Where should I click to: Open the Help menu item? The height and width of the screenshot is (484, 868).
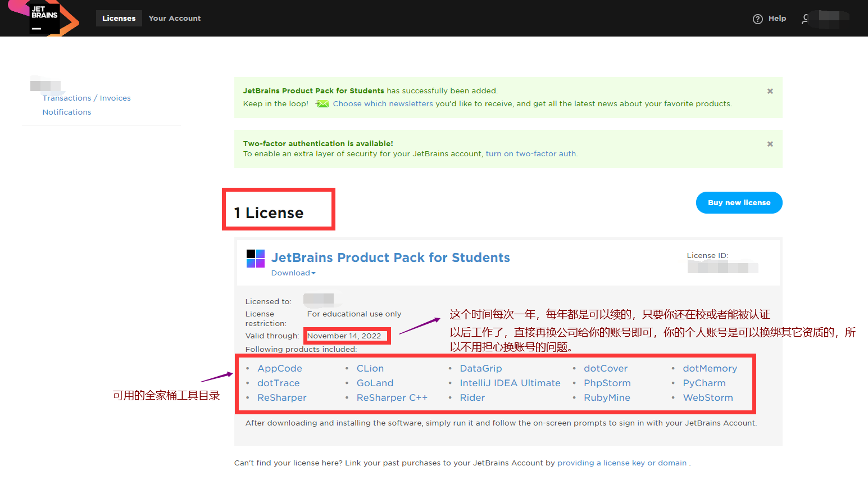click(778, 19)
